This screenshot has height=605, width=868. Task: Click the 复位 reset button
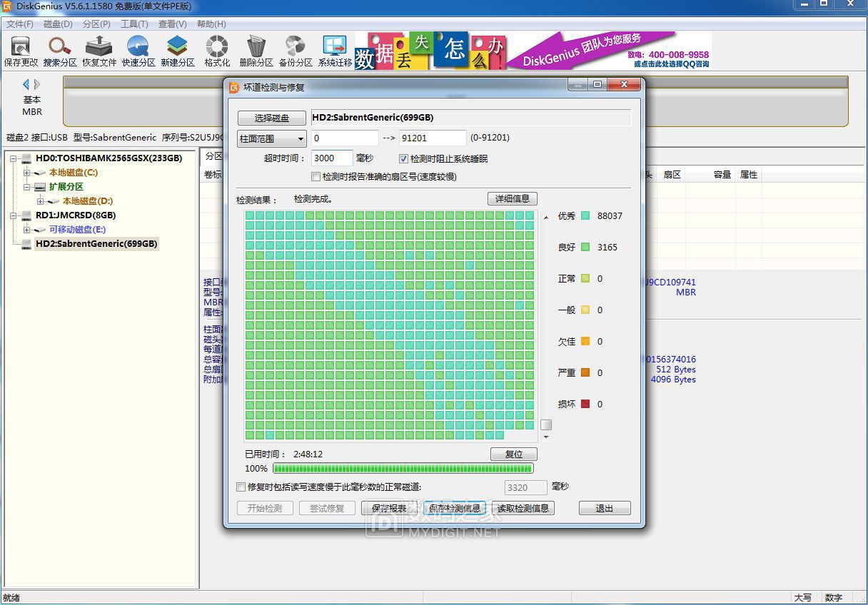click(514, 454)
